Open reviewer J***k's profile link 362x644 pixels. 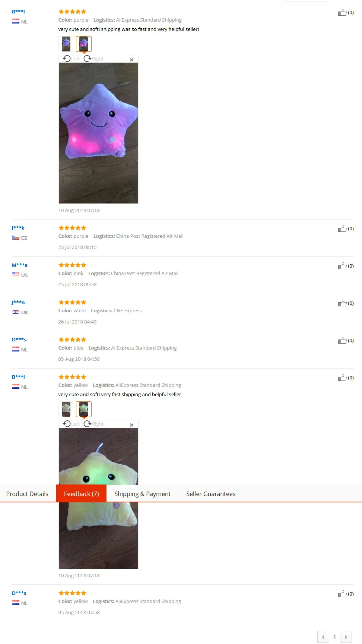(18, 228)
